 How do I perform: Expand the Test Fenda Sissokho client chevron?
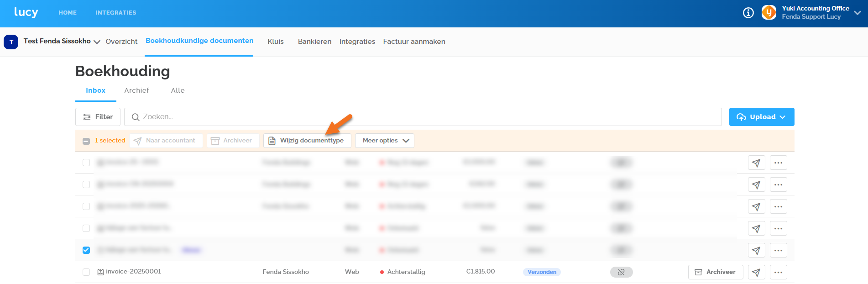[x=97, y=42]
